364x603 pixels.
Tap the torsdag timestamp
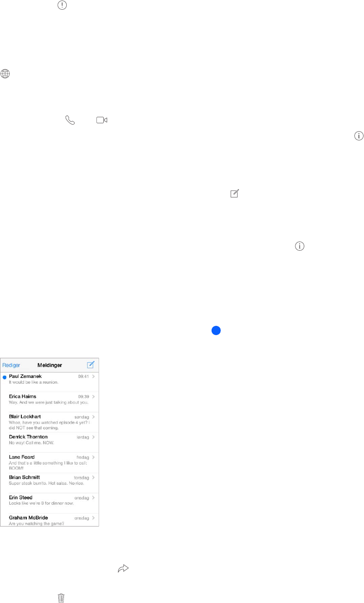tap(82, 477)
